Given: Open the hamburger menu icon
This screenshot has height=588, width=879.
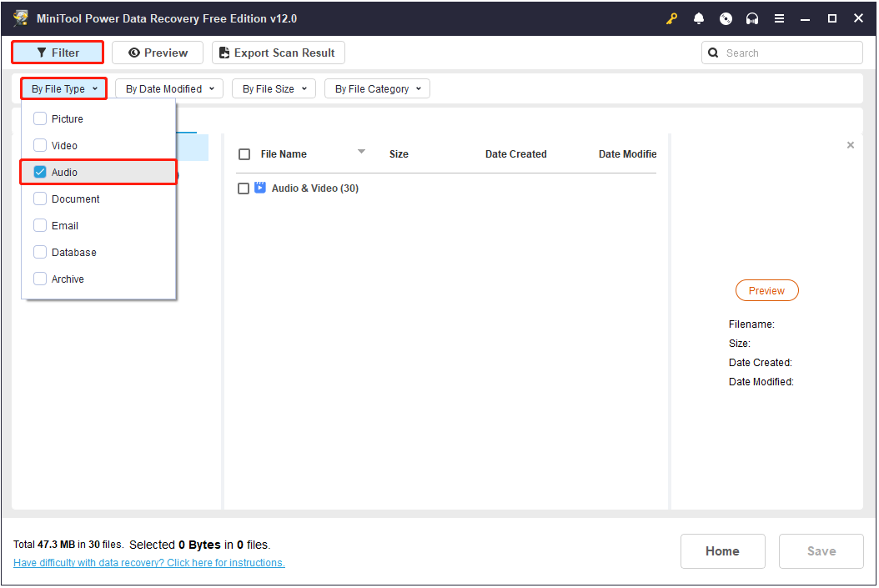Looking at the screenshot, I should pos(779,18).
